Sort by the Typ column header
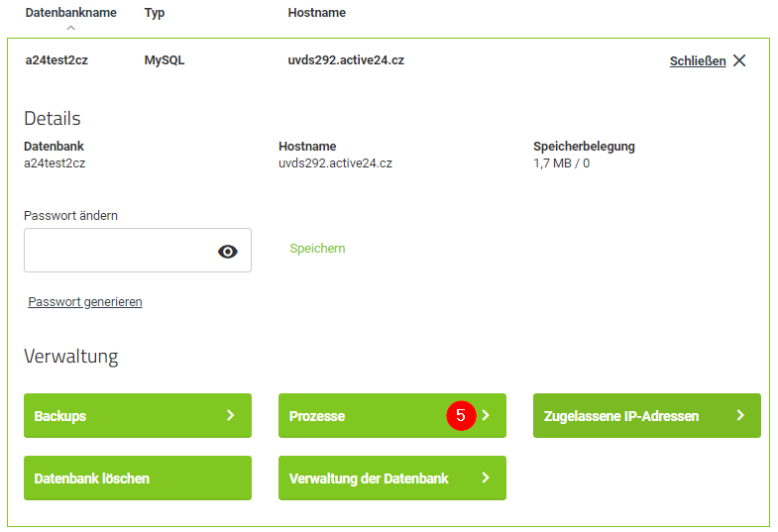The height and width of the screenshot is (532, 778). point(155,13)
